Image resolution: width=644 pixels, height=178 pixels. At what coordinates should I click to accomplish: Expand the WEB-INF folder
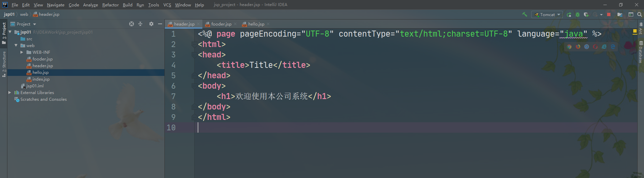click(x=22, y=52)
